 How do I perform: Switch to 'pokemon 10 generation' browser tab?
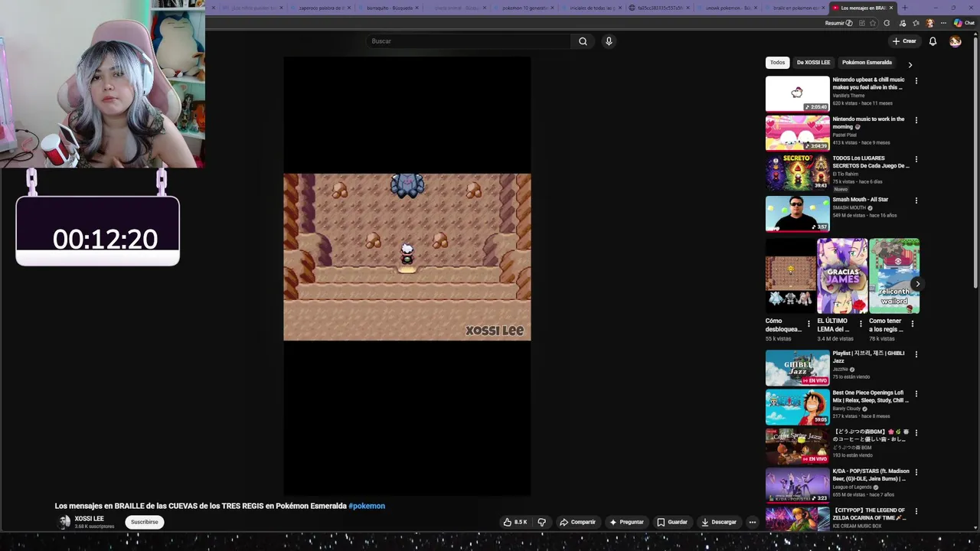pos(524,8)
